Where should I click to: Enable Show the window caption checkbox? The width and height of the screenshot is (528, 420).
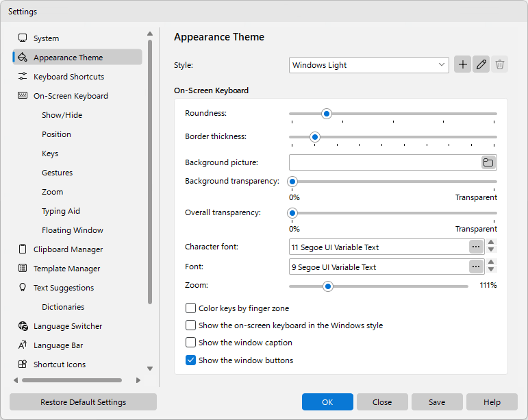coord(190,342)
